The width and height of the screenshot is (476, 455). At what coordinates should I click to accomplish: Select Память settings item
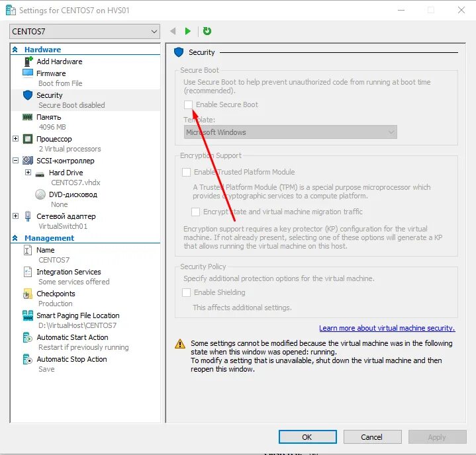coord(49,117)
